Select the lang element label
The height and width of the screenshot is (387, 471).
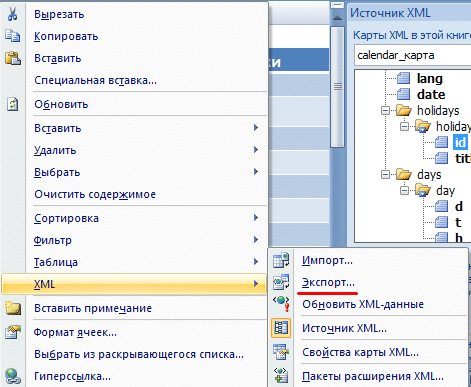coord(430,79)
